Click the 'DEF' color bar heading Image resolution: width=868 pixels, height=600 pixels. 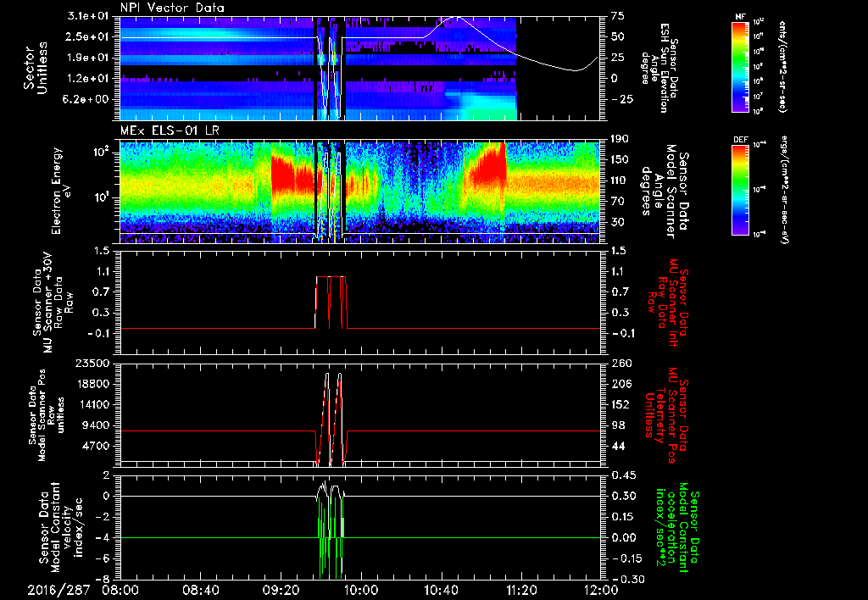tap(740, 140)
